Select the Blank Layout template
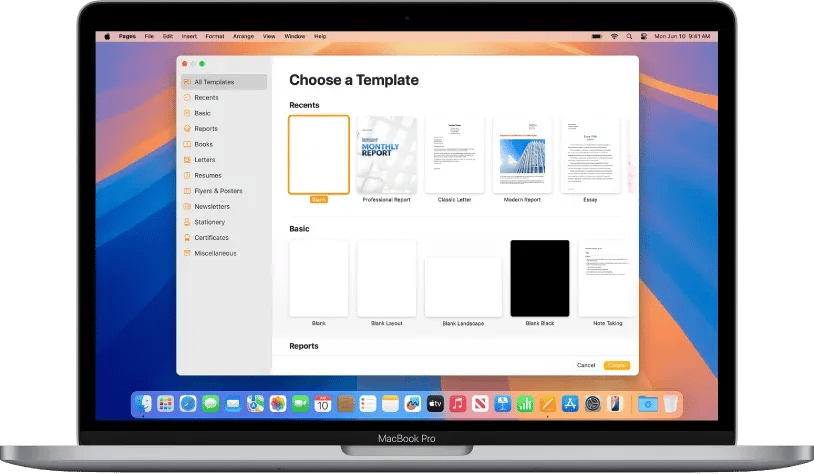The height and width of the screenshot is (474, 814). tap(387, 278)
